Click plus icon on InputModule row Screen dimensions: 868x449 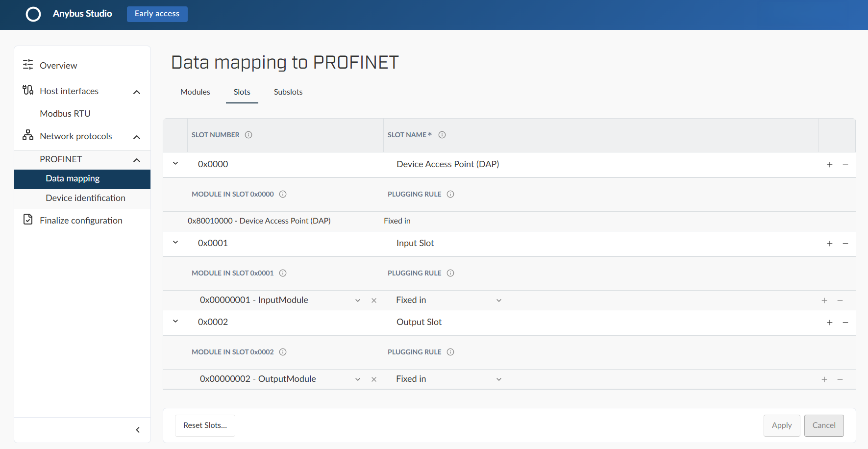point(824,300)
